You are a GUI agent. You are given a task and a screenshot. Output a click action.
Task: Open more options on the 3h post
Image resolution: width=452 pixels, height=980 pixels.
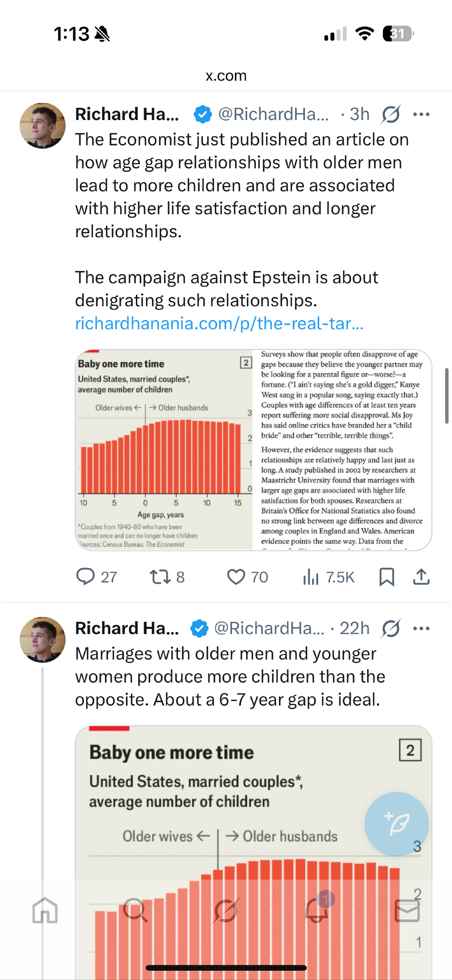[421, 114]
